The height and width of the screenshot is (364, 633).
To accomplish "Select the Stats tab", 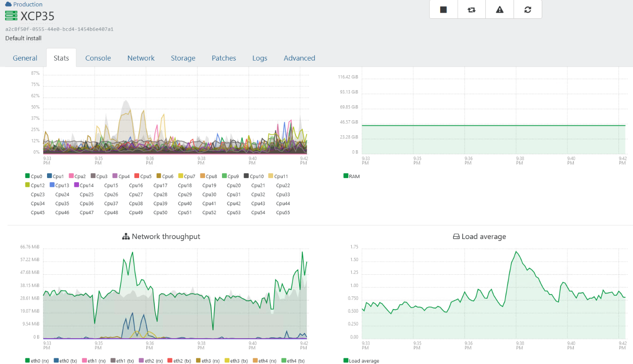I will [x=61, y=58].
